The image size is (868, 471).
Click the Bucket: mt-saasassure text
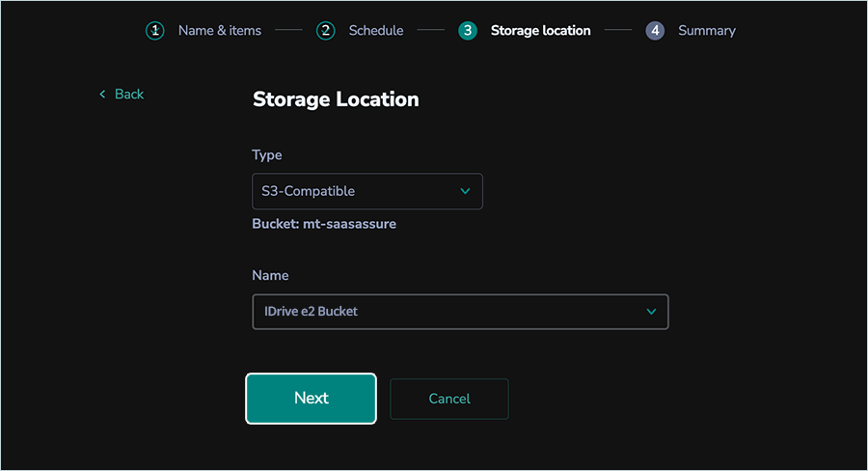click(x=324, y=224)
